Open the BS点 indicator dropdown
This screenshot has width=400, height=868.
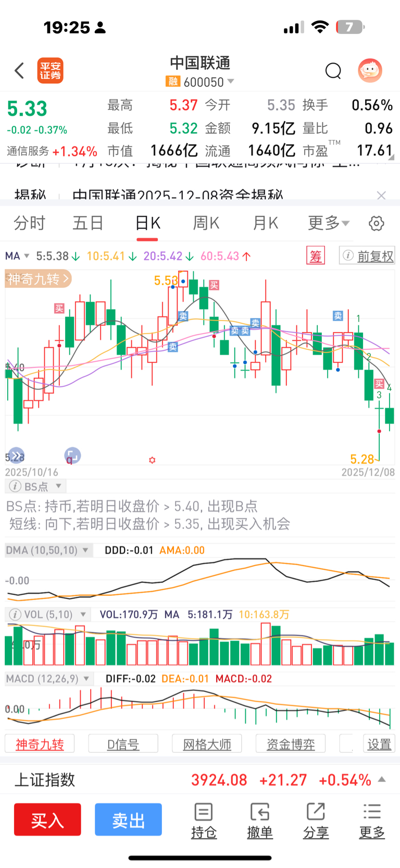59,486
